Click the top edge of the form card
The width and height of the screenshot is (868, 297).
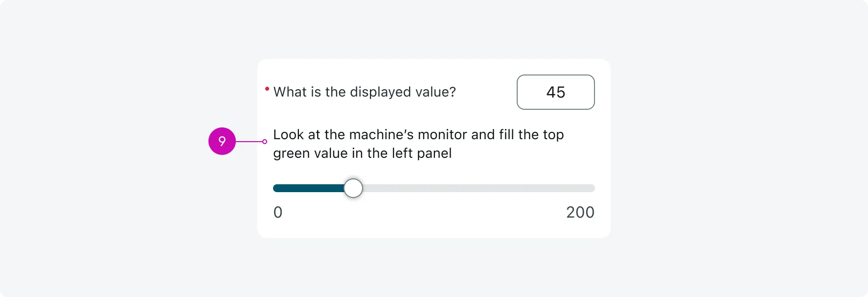[x=434, y=59]
